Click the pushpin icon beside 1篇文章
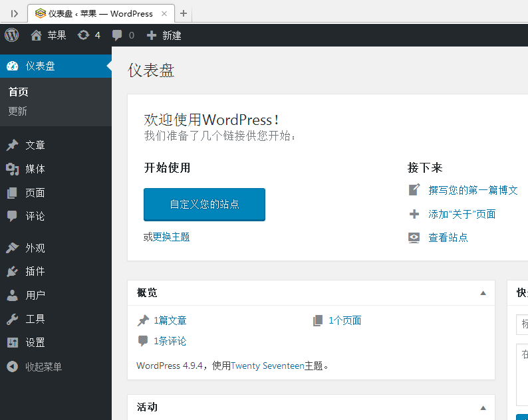This screenshot has height=420, width=528. 143,320
